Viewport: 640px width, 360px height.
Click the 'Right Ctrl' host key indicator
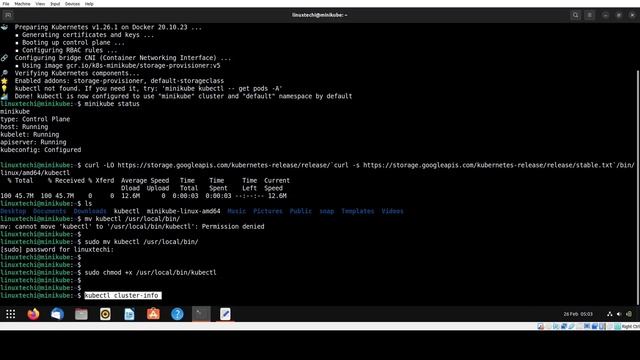coord(631,327)
